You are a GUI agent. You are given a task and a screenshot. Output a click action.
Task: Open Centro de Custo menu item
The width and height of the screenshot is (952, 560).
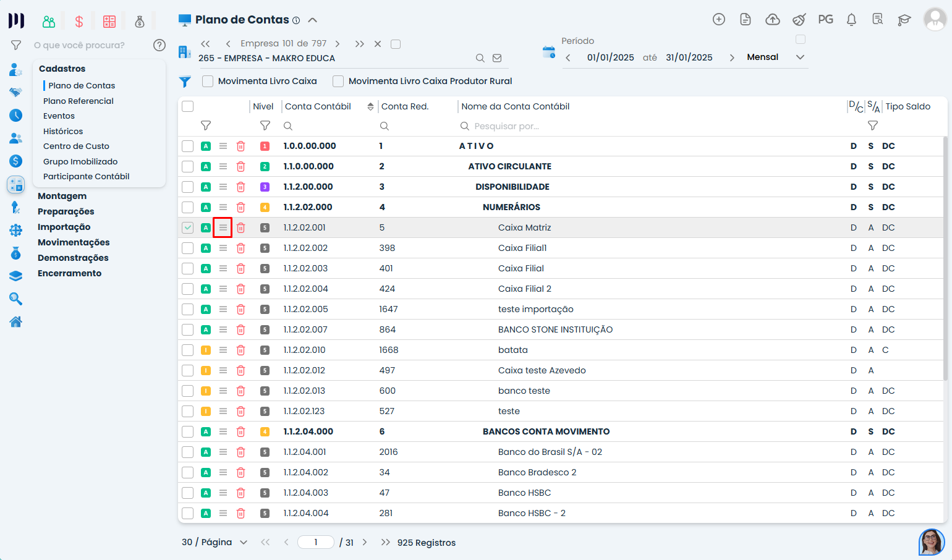76,146
